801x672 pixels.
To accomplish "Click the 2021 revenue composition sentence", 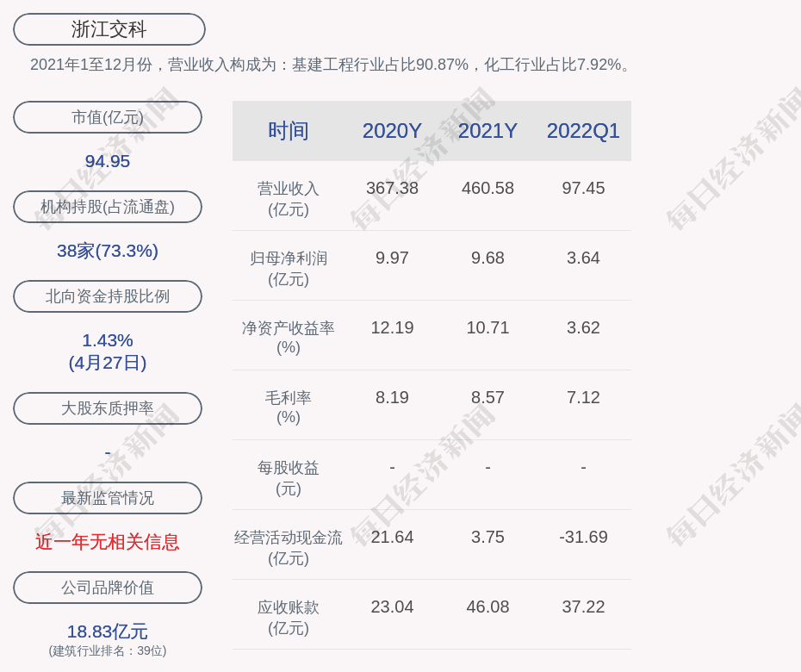I will point(331,65).
